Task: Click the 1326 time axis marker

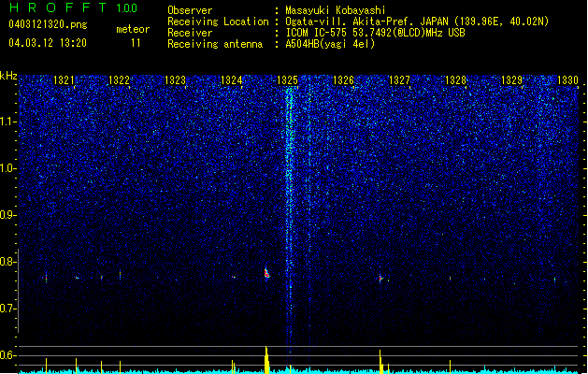Action: pos(343,79)
